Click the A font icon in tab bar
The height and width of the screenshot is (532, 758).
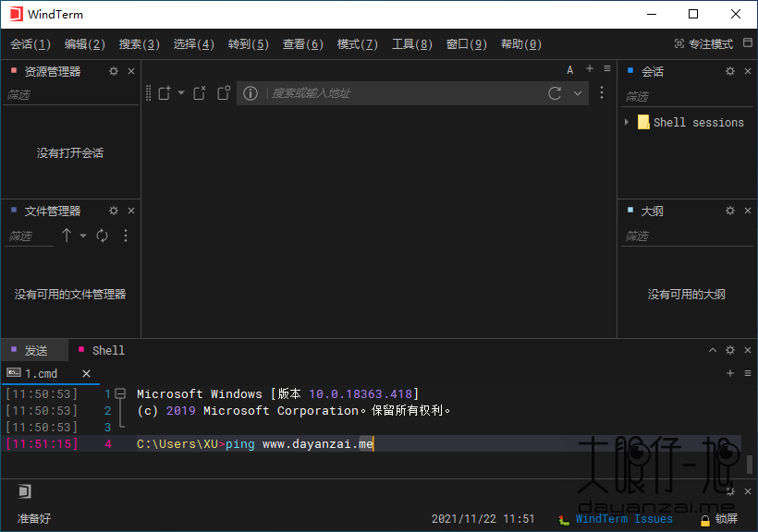pos(570,70)
